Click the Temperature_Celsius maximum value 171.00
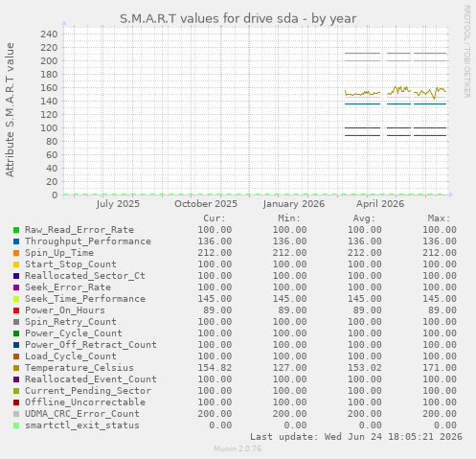 pyautogui.click(x=440, y=368)
